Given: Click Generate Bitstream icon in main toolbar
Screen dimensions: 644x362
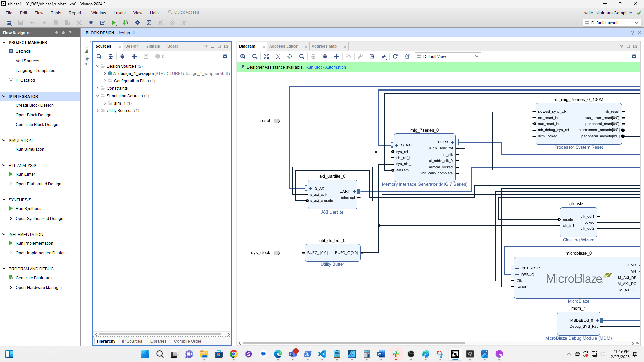Looking at the screenshot, I should pyautogui.click(x=125, y=23).
